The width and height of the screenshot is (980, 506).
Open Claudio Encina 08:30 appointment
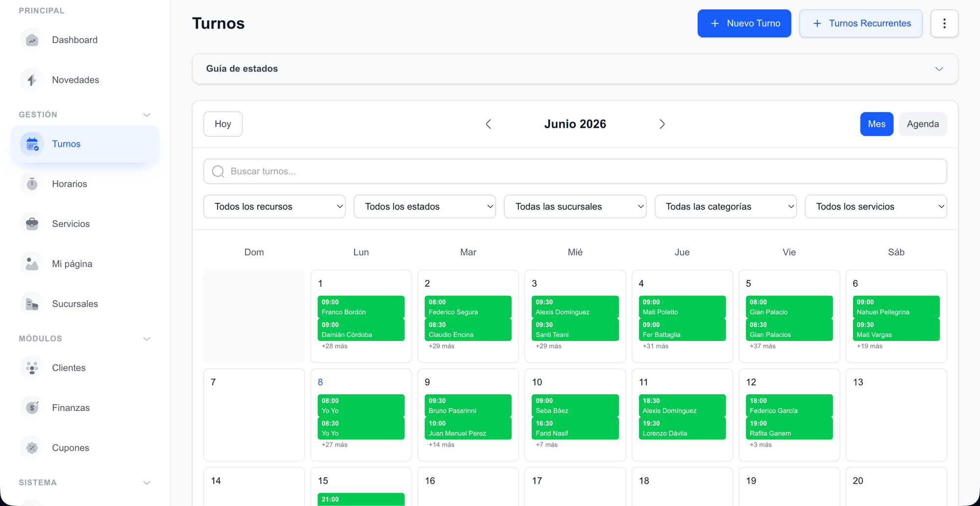[468, 330]
